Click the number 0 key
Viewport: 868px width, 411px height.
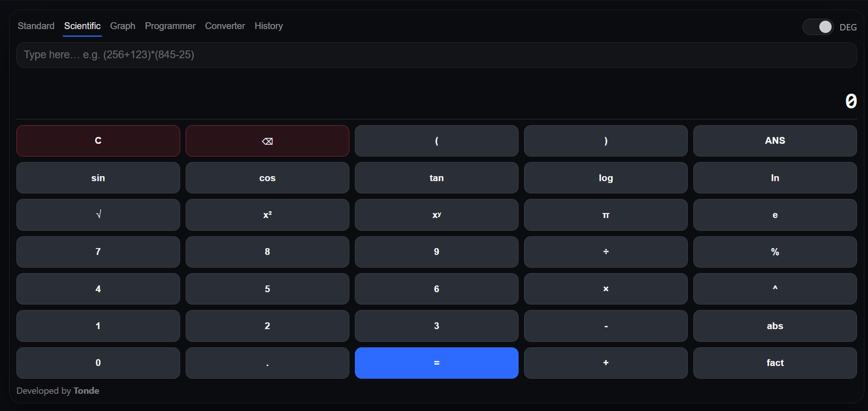tap(98, 363)
